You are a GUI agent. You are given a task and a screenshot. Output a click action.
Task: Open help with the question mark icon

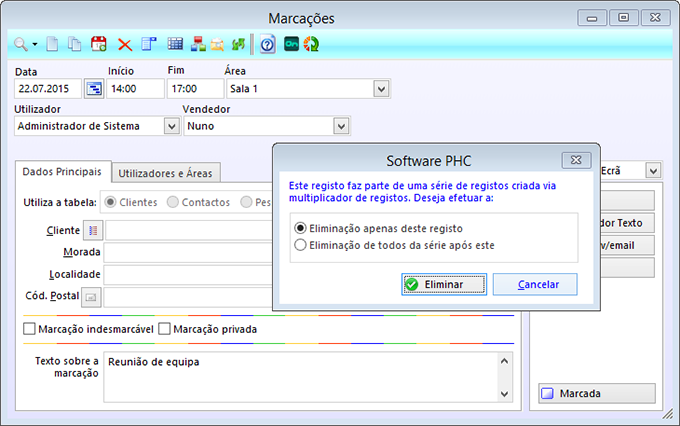pos(268,44)
